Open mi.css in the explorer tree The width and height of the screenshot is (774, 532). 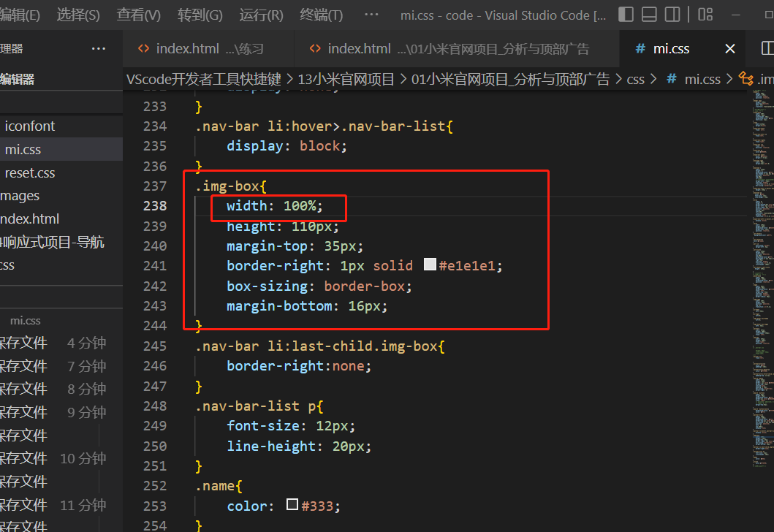coord(61,149)
